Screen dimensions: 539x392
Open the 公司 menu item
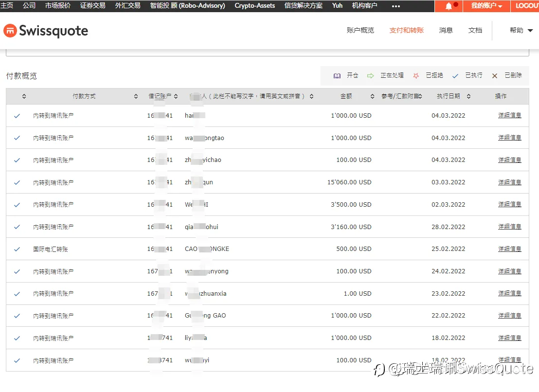[x=29, y=5]
